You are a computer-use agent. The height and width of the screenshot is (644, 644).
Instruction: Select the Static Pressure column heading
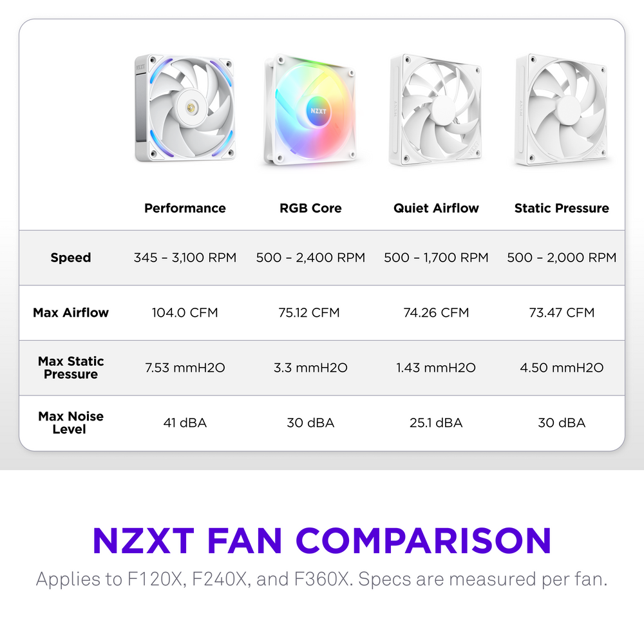pyautogui.click(x=562, y=208)
